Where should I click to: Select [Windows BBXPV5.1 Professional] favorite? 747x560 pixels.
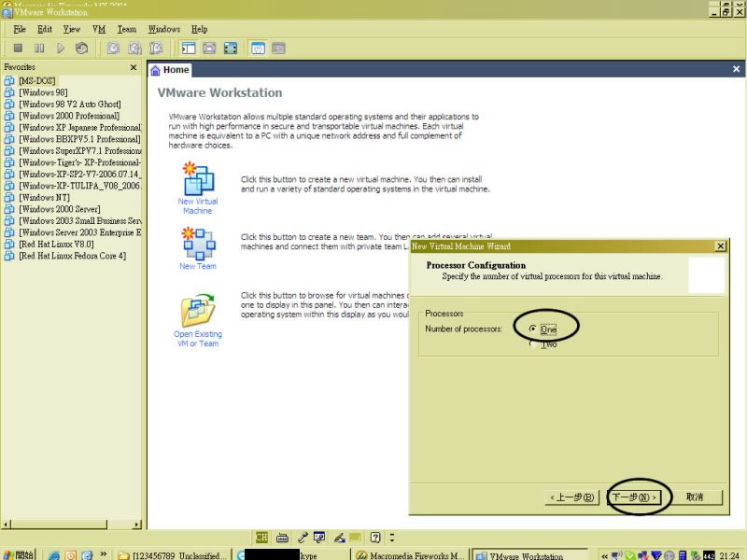(79, 139)
